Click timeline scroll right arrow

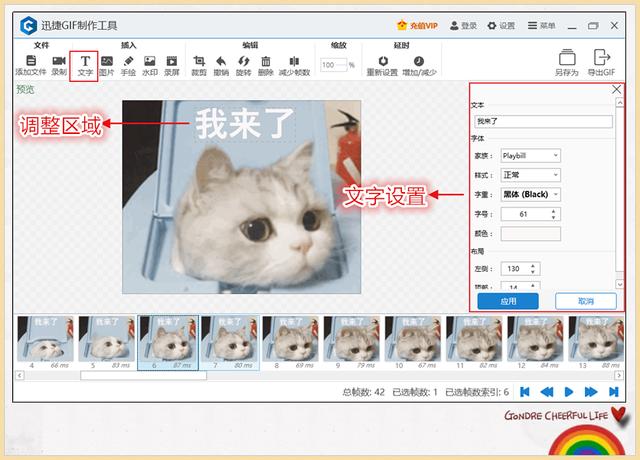tap(619, 375)
